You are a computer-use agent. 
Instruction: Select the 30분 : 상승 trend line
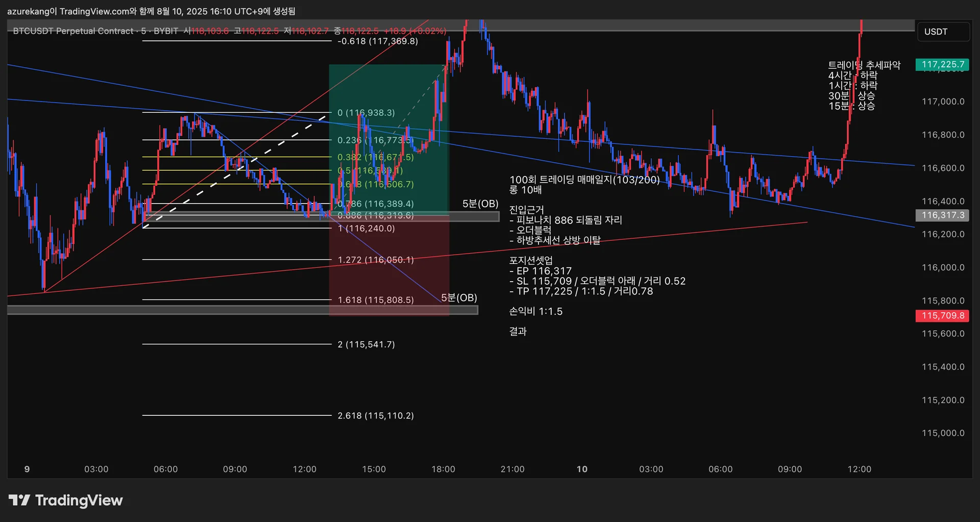click(851, 96)
